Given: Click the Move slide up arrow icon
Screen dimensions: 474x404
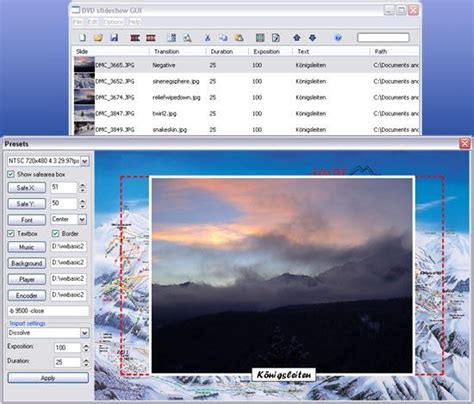Looking at the screenshot, I should [297, 38].
